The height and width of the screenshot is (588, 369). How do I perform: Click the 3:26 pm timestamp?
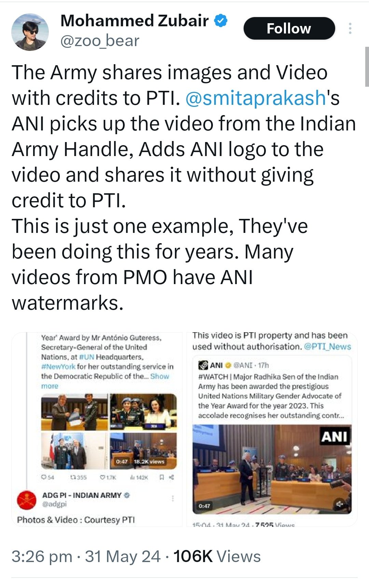coord(42,557)
